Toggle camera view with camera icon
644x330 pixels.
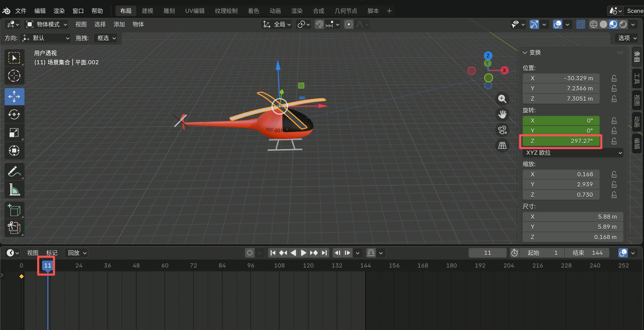tap(502, 130)
